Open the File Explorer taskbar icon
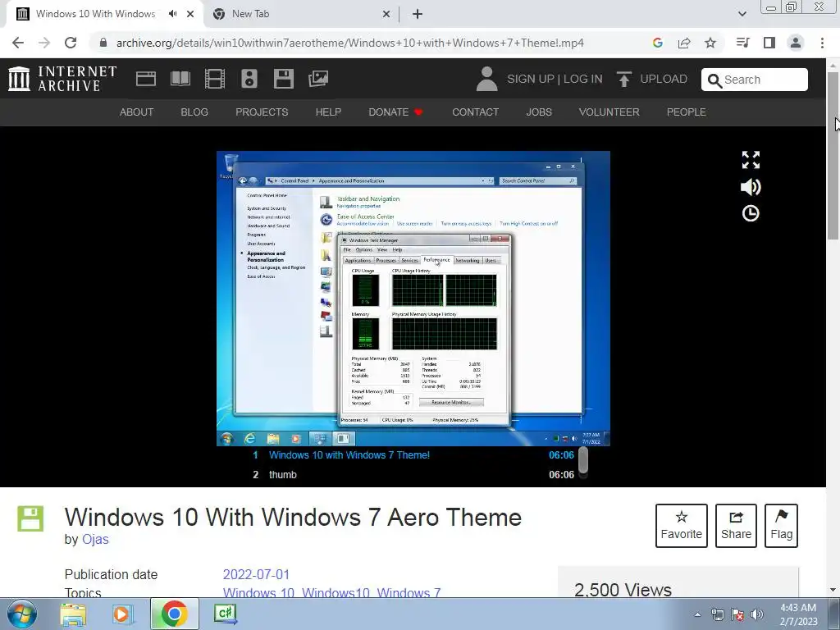Image resolution: width=840 pixels, height=630 pixels. click(x=73, y=614)
